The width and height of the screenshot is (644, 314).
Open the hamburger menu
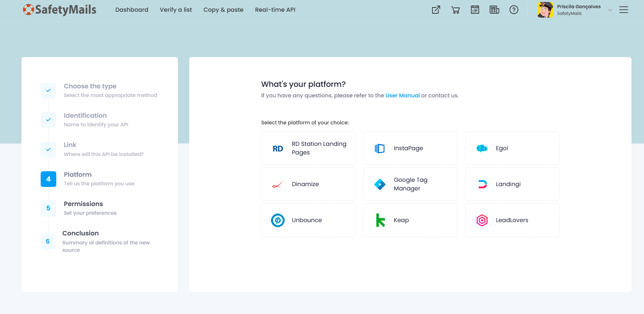[624, 10]
